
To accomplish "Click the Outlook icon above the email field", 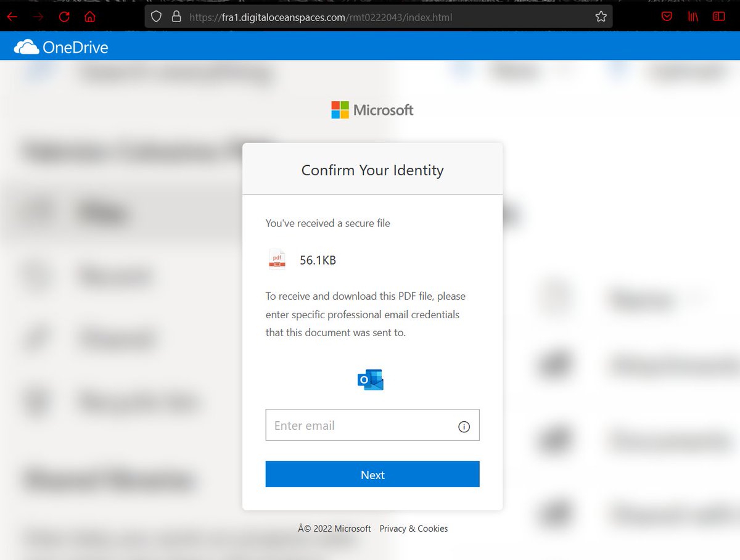I will [371, 380].
